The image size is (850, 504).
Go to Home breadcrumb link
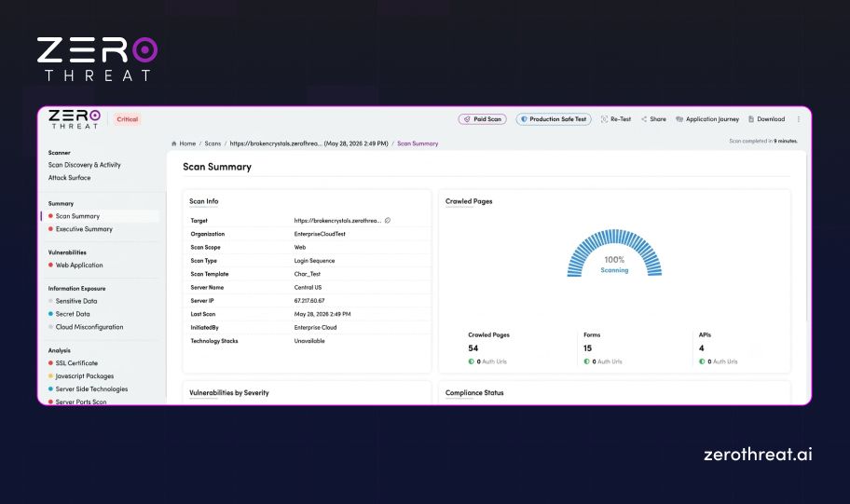click(x=187, y=143)
